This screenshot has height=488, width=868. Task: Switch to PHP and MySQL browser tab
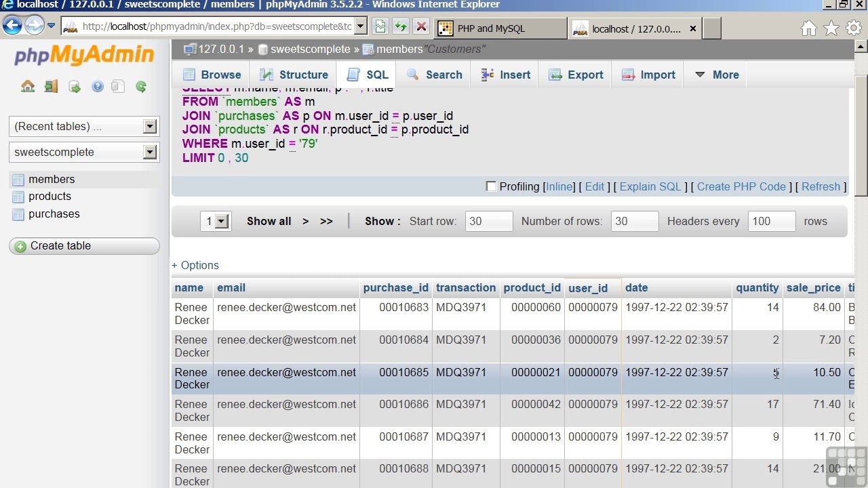[500, 28]
